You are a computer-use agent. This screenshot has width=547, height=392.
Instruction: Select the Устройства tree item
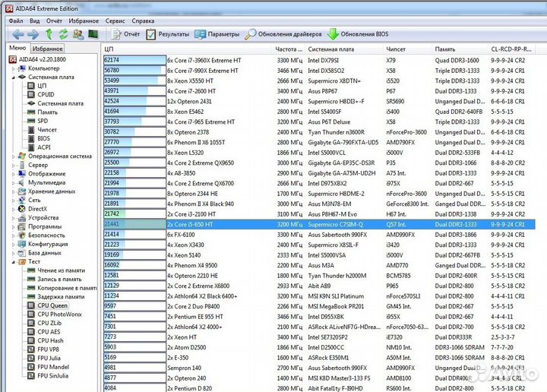tap(39, 217)
